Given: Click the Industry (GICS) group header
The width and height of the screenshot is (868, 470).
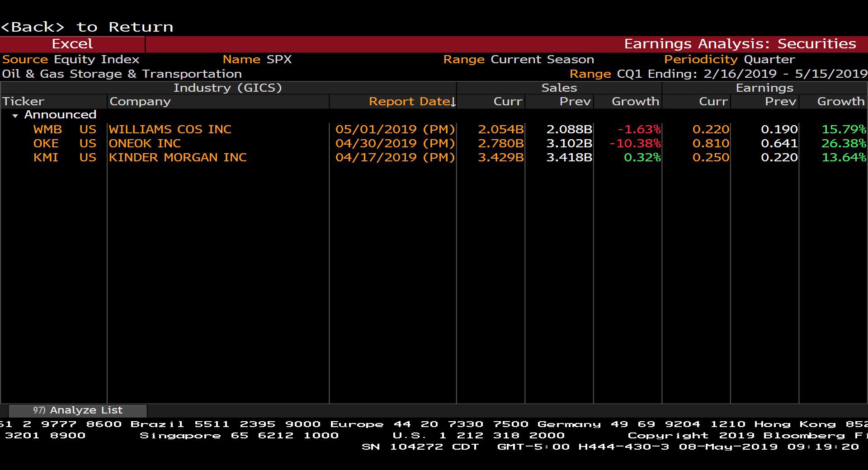Looking at the screenshot, I should [x=228, y=88].
